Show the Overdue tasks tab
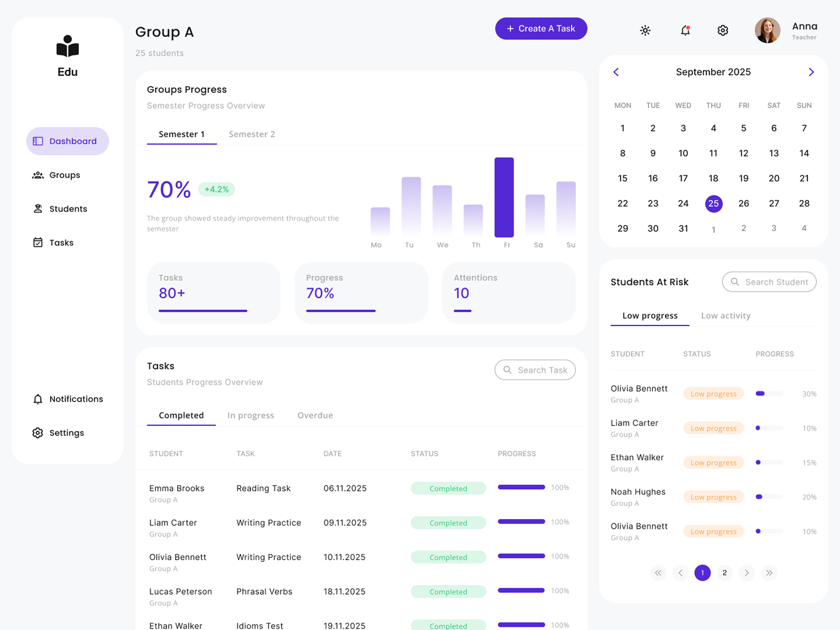Screen dimensions: 840x630 click(x=315, y=415)
